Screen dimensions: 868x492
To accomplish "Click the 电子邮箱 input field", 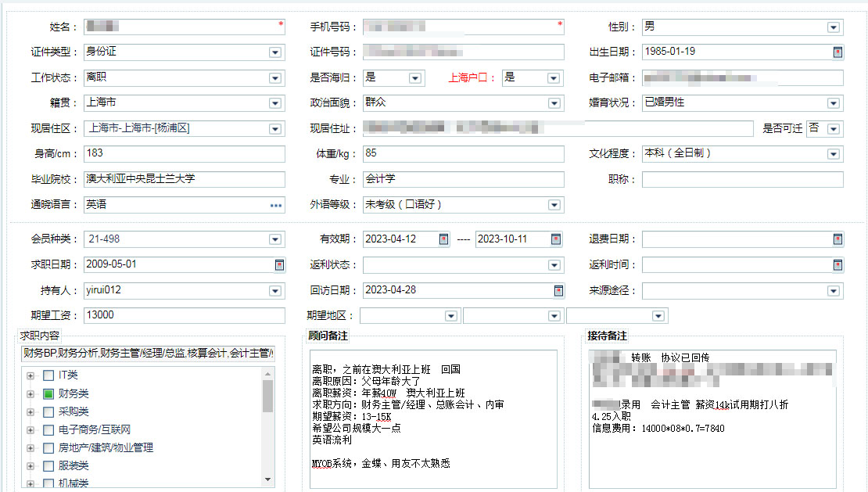I will click(743, 77).
